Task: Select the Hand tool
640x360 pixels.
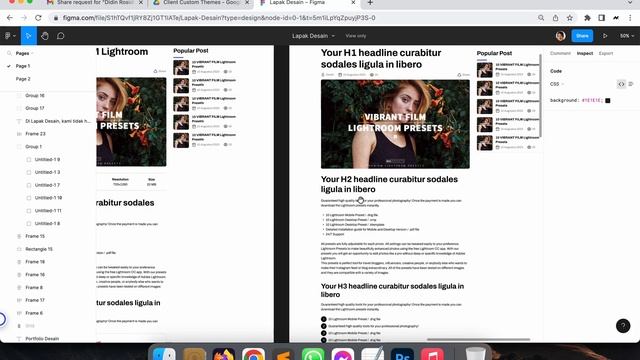Action: [x=45, y=36]
